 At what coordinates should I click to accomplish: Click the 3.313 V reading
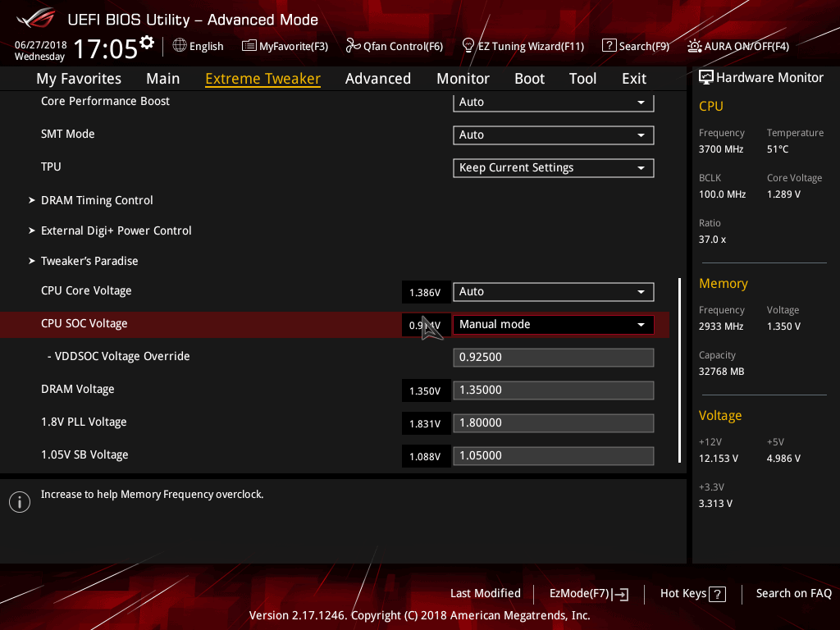(x=715, y=504)
